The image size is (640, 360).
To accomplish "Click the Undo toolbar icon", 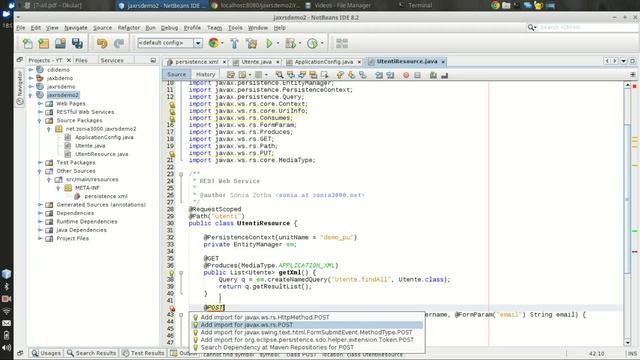I will [102, 43].
